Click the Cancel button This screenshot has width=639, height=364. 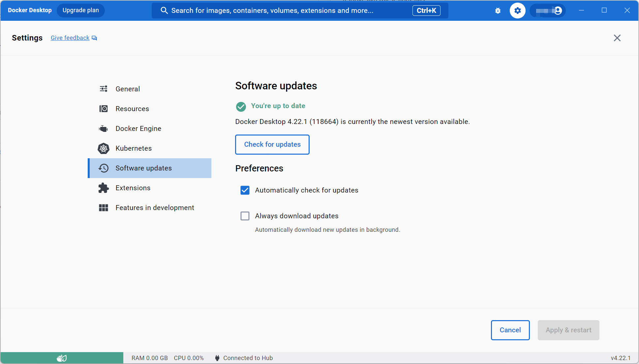[x=510, y=330]
